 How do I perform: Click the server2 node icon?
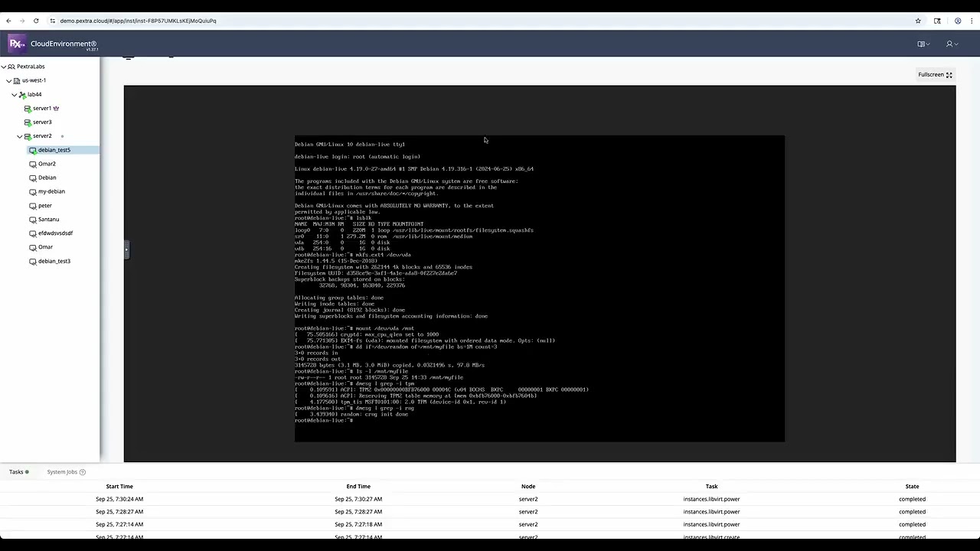[28, 136]
